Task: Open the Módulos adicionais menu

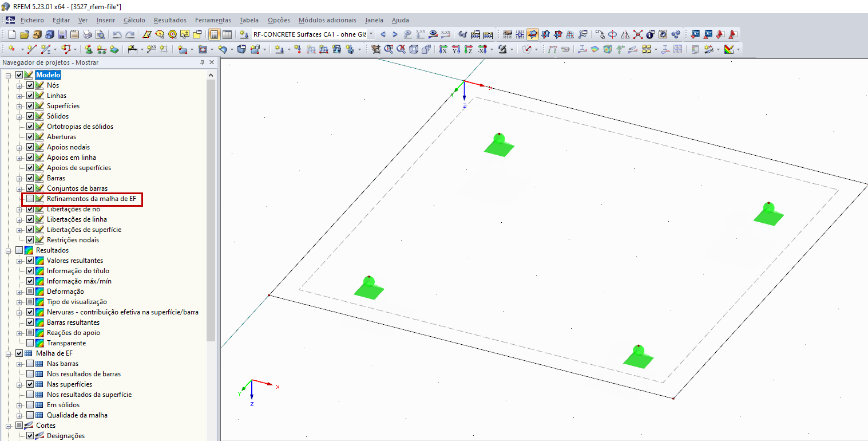Action: click(x=327, y=20)
